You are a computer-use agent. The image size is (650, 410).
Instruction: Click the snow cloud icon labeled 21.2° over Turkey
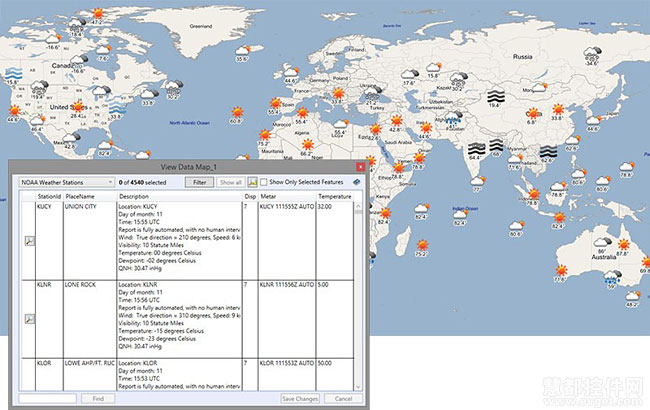tap(372, 93)
